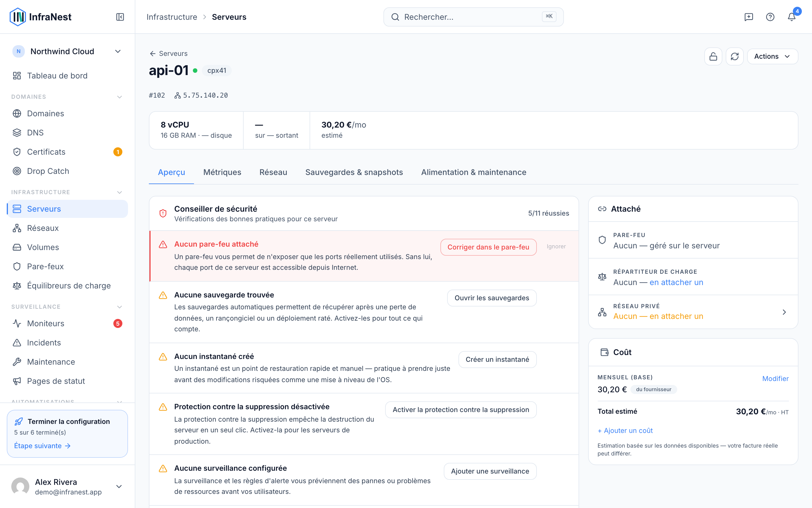
Task: Click Ouvrir les sauvegardes
Action: coord(491,298)
